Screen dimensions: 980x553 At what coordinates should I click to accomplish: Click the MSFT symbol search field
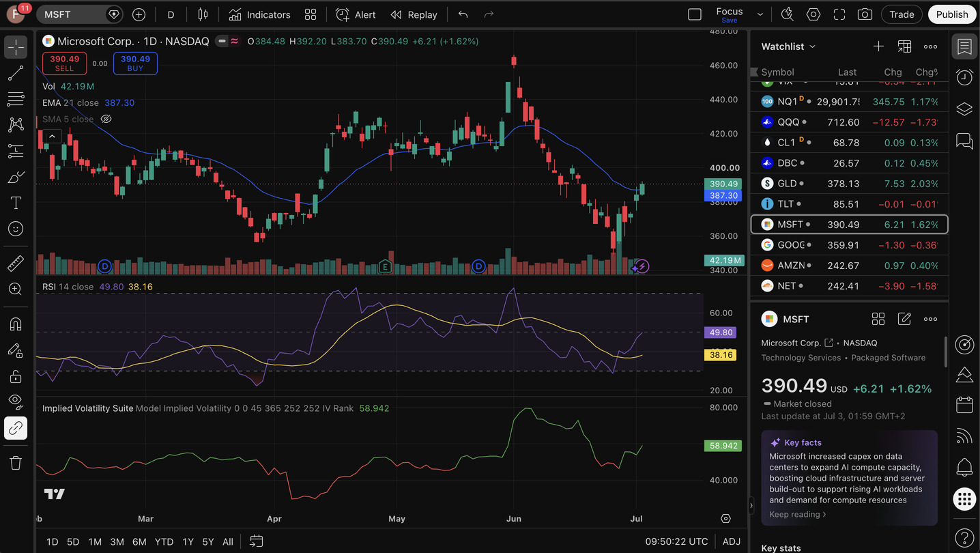tap(79, 14)
